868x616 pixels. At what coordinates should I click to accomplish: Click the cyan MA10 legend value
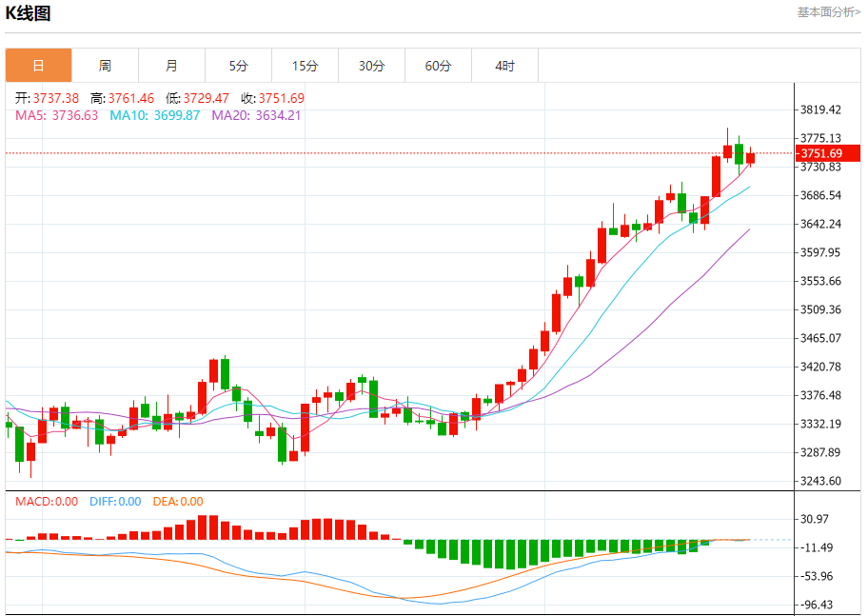point(155,115)
